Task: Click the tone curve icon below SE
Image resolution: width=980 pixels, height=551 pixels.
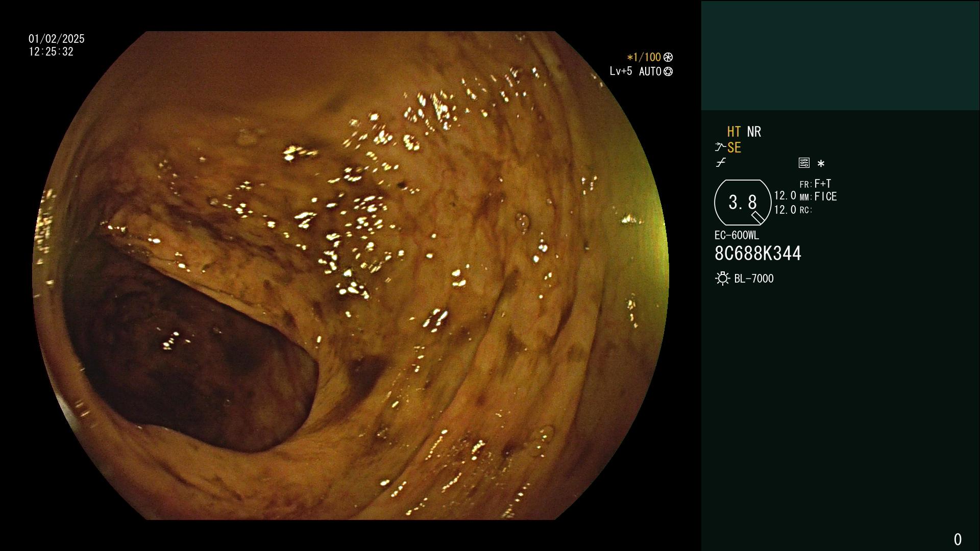Action: click(721, 163)
